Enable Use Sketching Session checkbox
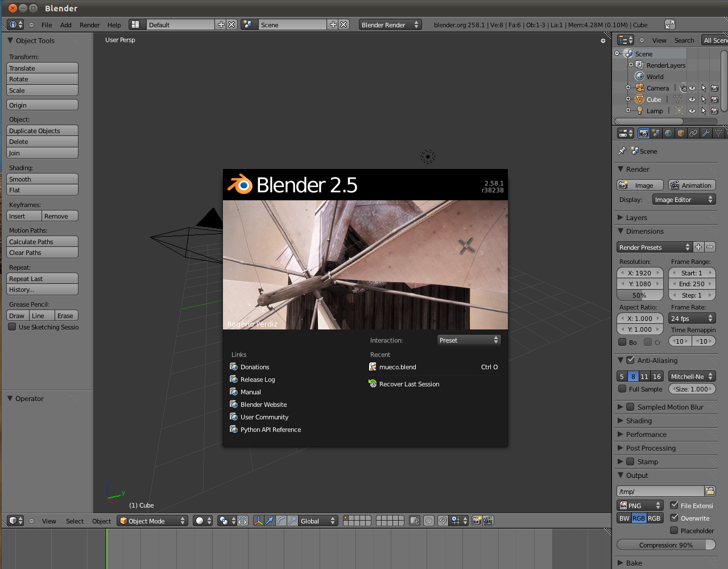This screenshot has width=728, height=569. (x=12, y=327)
